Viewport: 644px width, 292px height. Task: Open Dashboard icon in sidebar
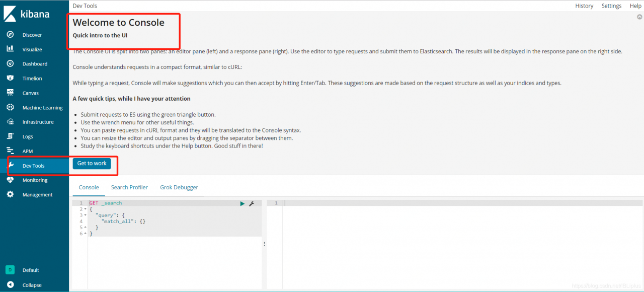(10, 64)
